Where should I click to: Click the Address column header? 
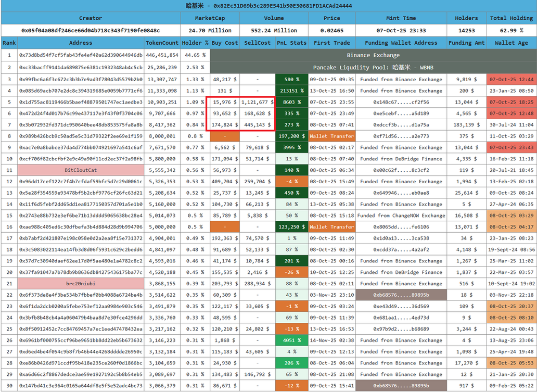(81, 43)
